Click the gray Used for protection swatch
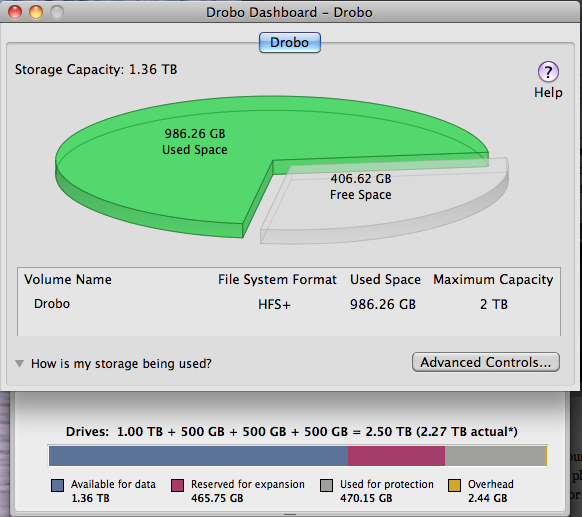The height and width of the screenshot is (517, 582). coord(326,485)
